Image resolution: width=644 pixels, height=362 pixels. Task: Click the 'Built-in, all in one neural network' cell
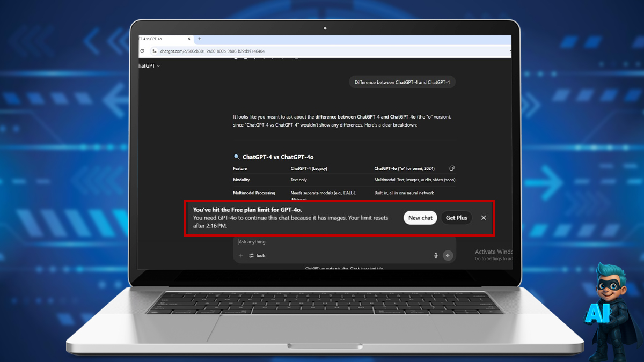click(x=404, y=193)
